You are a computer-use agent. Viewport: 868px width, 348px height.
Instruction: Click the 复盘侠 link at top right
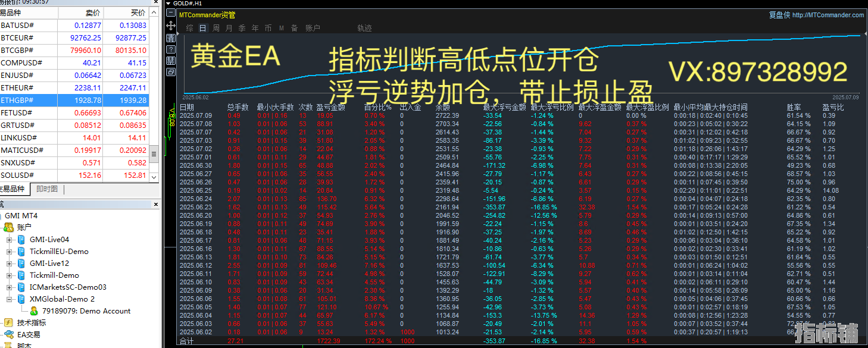click(779, 15)
